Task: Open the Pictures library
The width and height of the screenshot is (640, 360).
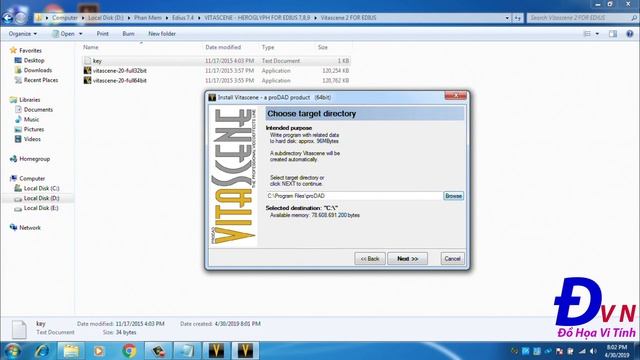Action: [34, 129]
